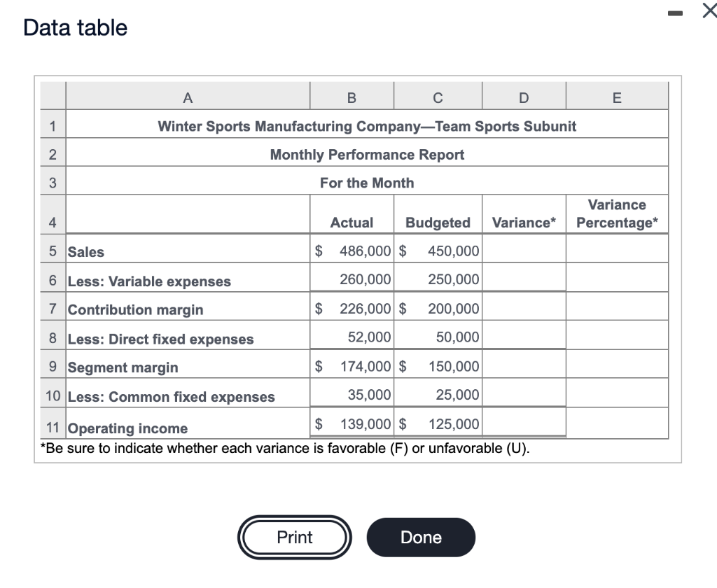717x588 pixels.
Task: Click the Done button
Action: tap(420, 537)
